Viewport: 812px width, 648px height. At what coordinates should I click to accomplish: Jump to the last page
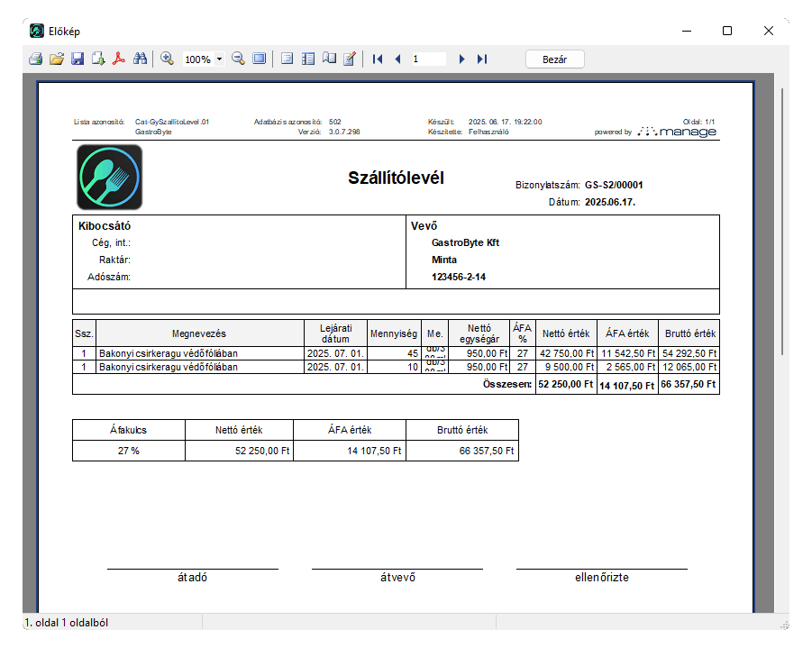click(482, 59)
